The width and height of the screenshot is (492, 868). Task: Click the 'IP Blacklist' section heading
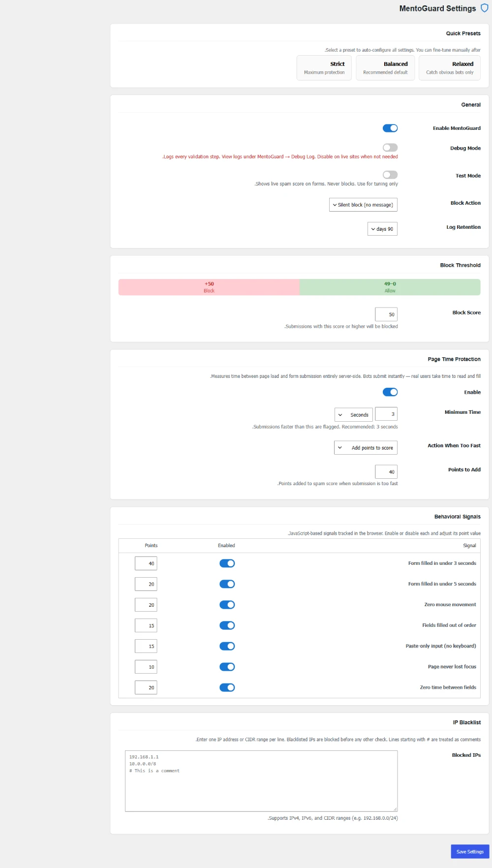(467, 722)
